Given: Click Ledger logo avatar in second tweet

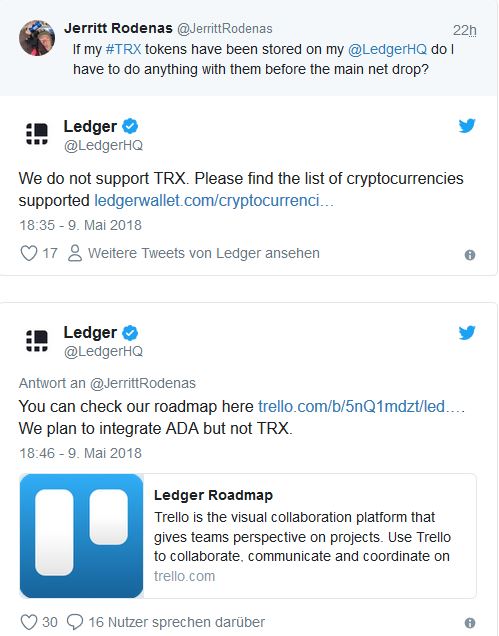Looking at the screenshot, I should coord(37,340).
